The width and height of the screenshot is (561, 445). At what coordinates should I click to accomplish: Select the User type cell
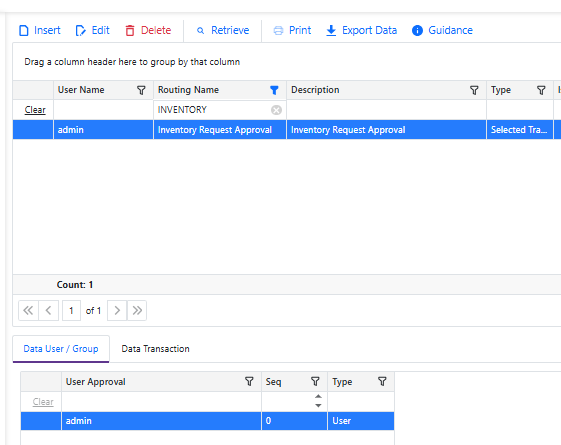tap(361, 421)
